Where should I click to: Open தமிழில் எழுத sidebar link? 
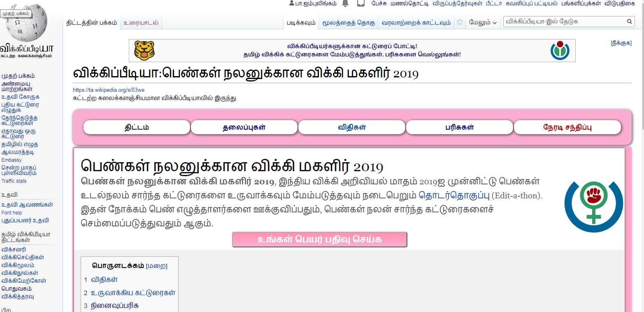click(20, 144)
